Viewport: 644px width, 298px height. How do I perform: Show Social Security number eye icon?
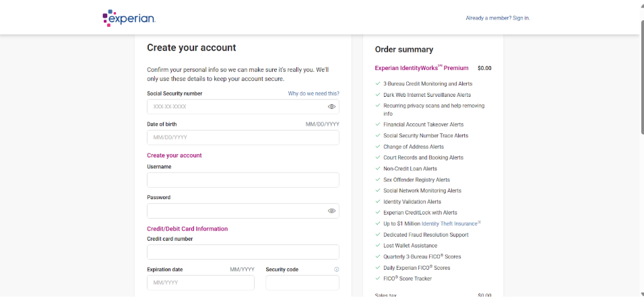click(332, 106)
